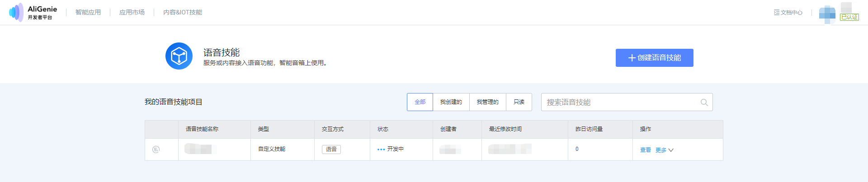The width and height of the screenshot is (868, 182).
Task: Click the plus icon on 创建语音技能 button
Action: [x=632, y=58]
